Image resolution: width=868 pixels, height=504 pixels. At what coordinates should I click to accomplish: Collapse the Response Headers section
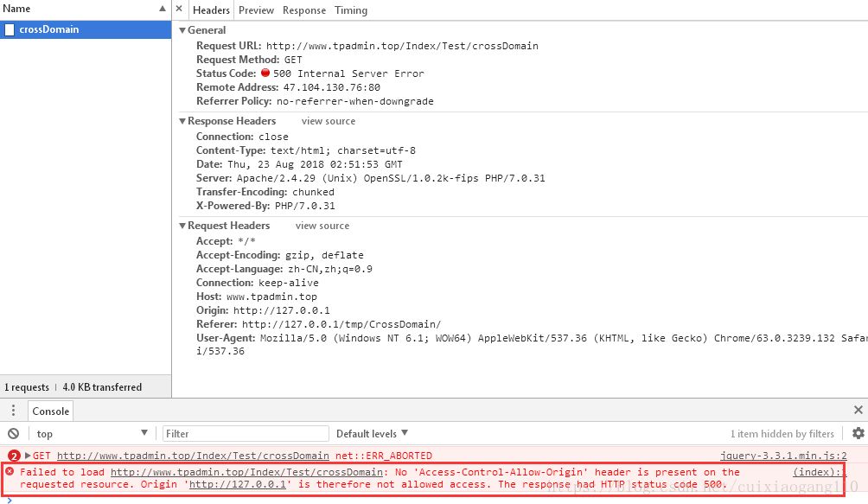click(x=182, y=121)
